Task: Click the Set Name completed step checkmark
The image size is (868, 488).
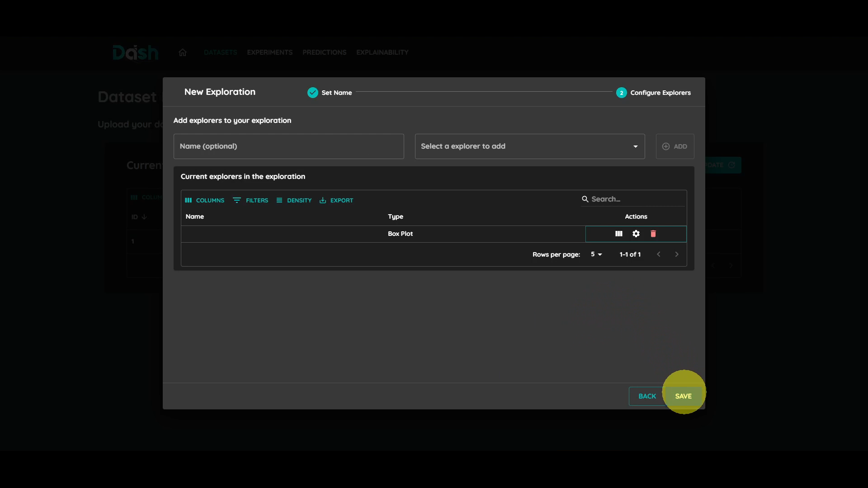Action: coord(313,93)
